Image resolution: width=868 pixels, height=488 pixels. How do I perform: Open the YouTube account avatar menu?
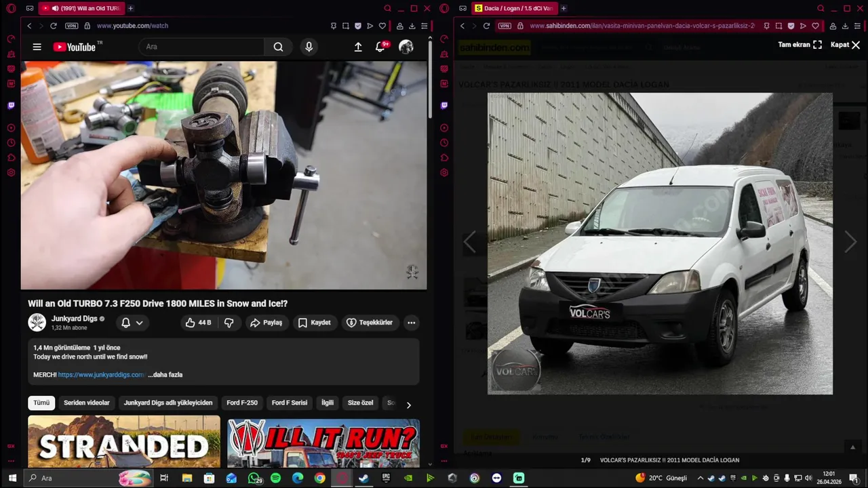tap(406, 47)
